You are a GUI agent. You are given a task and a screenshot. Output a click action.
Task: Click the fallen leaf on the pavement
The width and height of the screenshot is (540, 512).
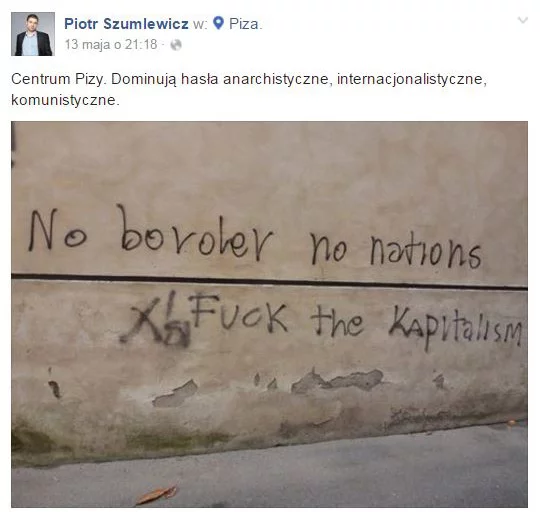coord(157,494)
